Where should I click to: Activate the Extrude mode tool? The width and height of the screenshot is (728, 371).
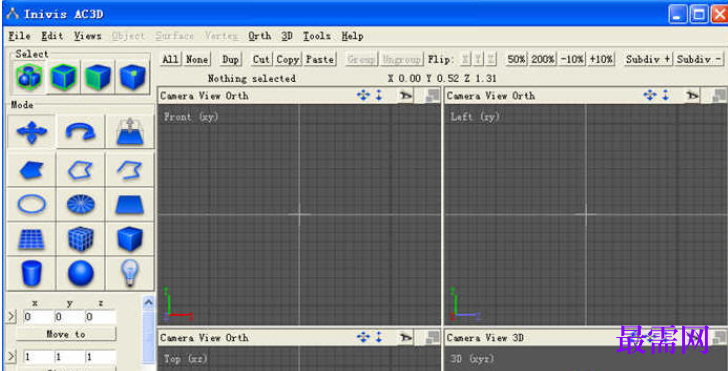click(x=130, y=132)
